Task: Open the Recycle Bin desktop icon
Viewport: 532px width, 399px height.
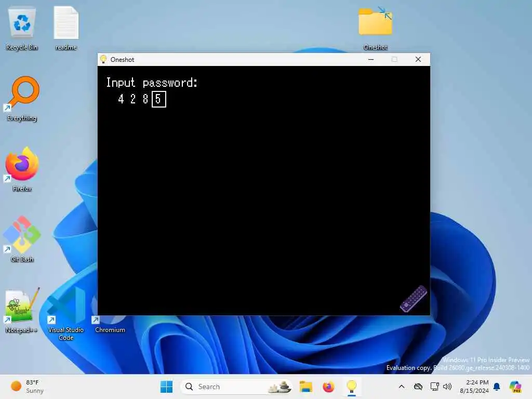Action: pyautogui.click(x=22, y=29)
